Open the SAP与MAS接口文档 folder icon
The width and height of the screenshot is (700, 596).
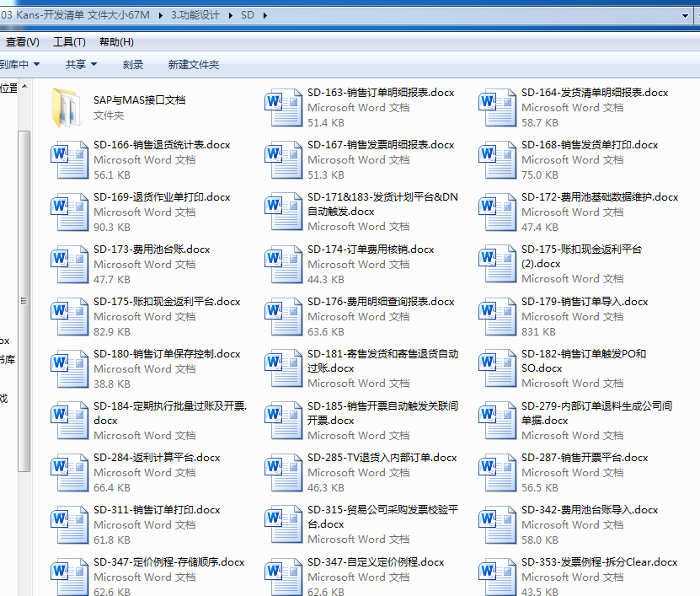68,107
